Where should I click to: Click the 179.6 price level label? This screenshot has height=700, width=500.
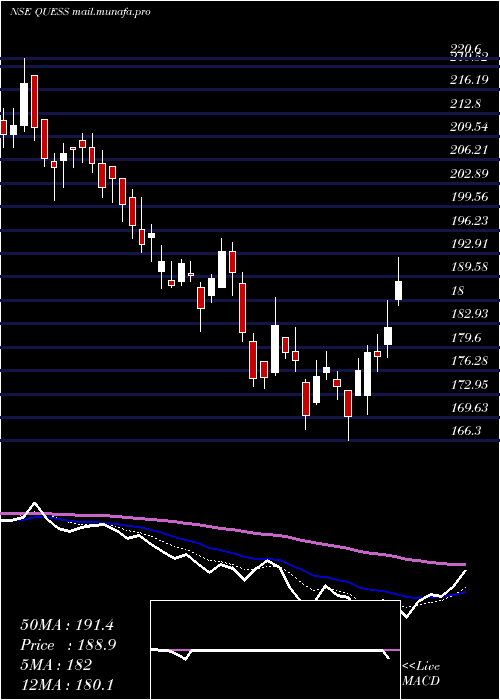coord(466,338)
